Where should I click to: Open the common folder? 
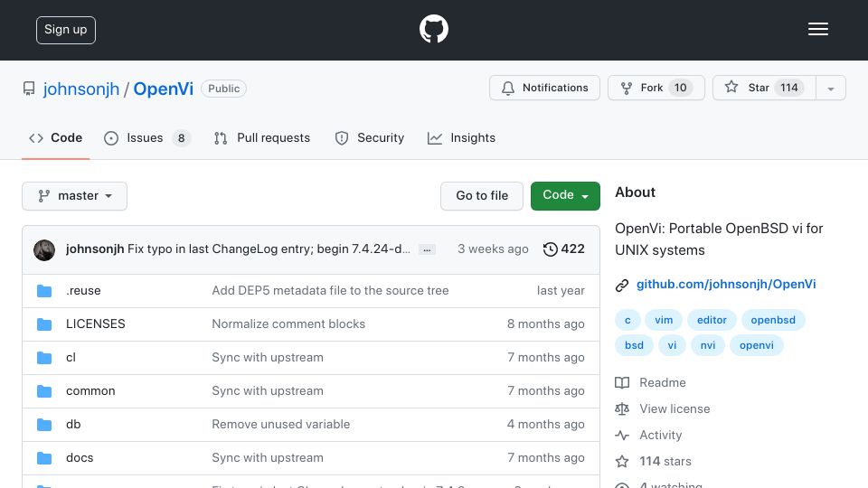point(90,390)
